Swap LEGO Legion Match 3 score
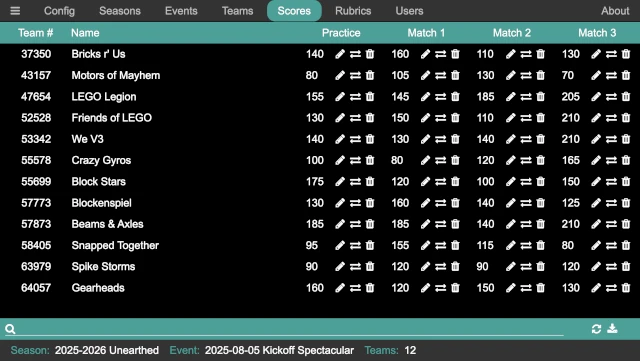The image size is (640, 361). coord(611,96)
